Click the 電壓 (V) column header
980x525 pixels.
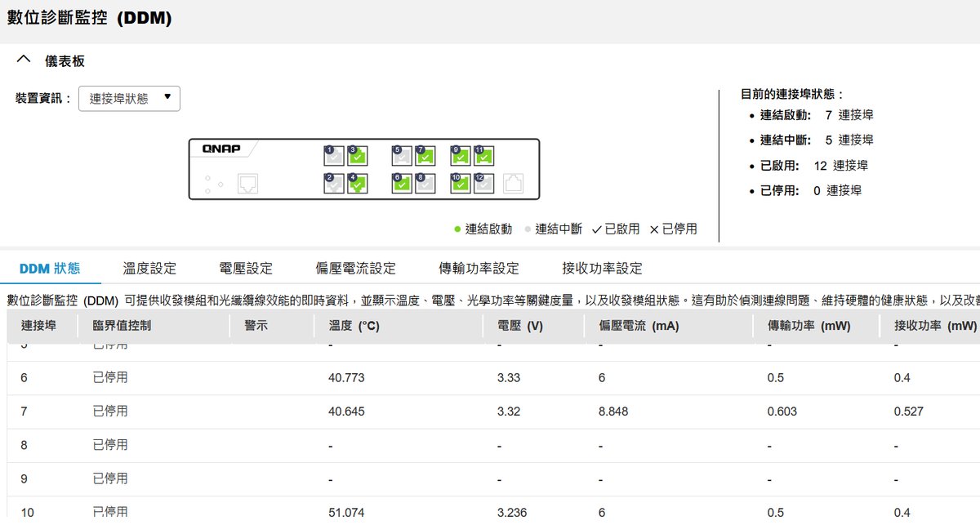(x=519, y=326)
